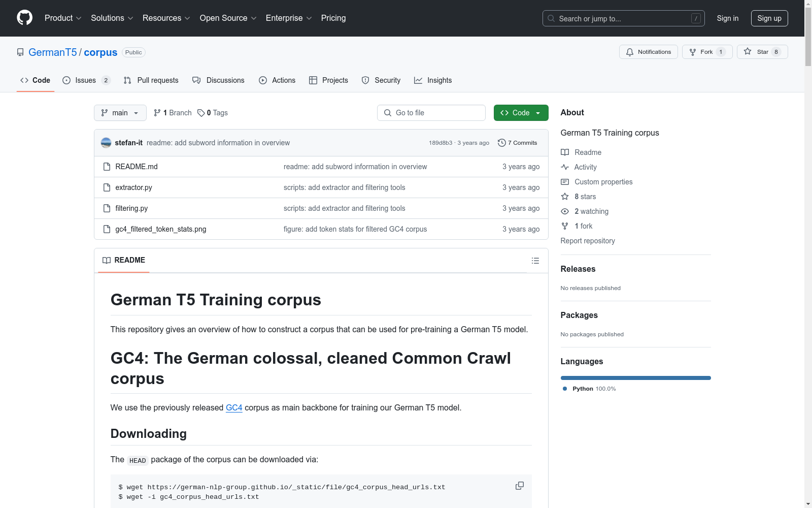The width and height of the screenshot is (812, 508).
Task: Select the README tab header
Action: click(124, 260)
